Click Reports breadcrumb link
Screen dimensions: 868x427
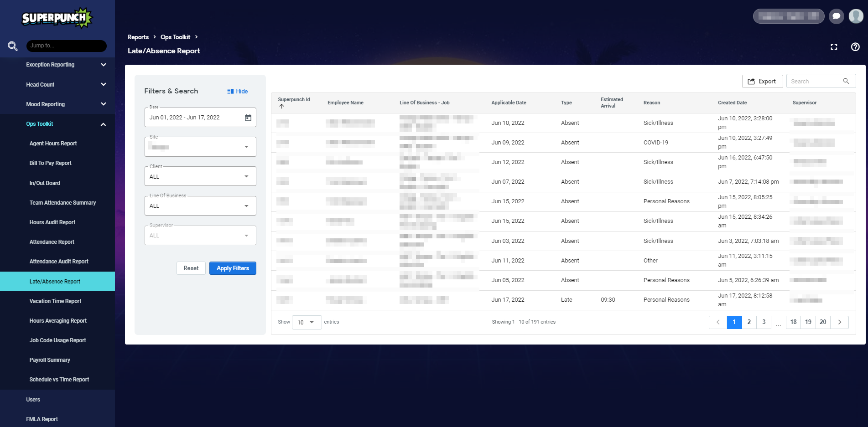[x=138, y=37]
